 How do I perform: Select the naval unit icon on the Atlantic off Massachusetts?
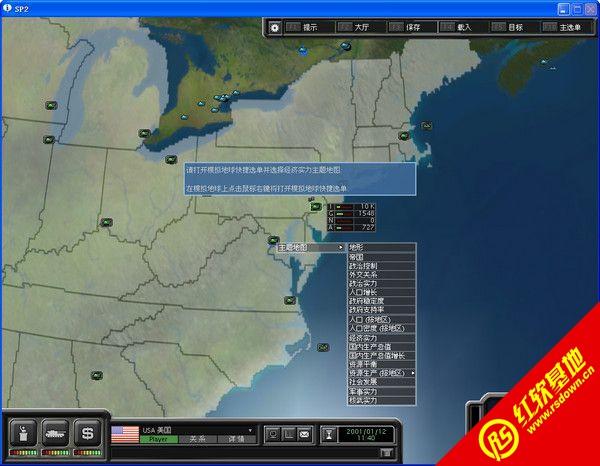(426, 125)
